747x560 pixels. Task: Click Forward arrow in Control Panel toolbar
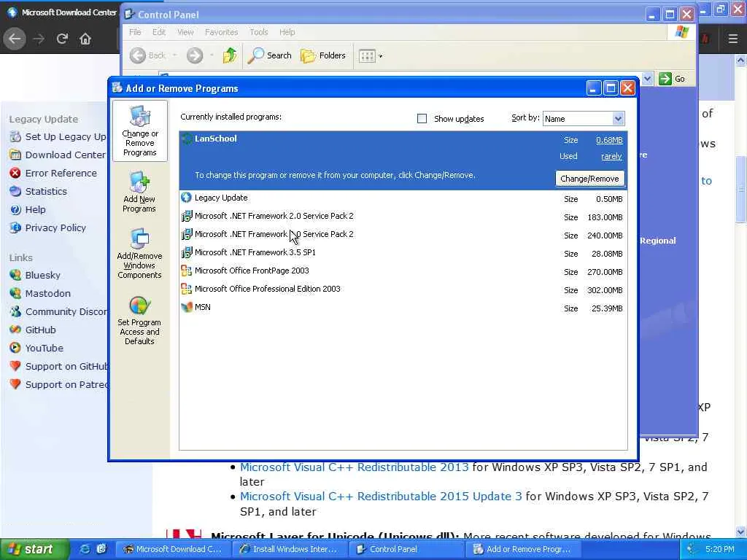click(194, 55)
